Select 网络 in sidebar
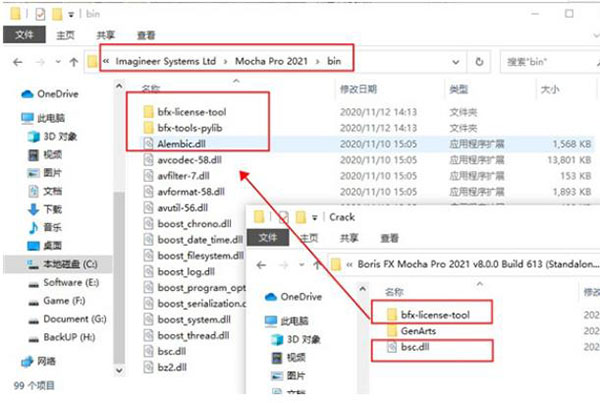 pyautogui.click(x=38, y=361)
